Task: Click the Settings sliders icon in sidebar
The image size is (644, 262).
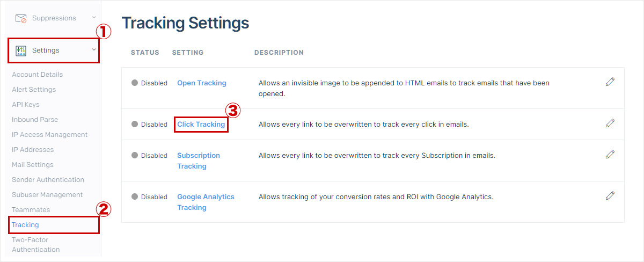Action: [21, 50]
